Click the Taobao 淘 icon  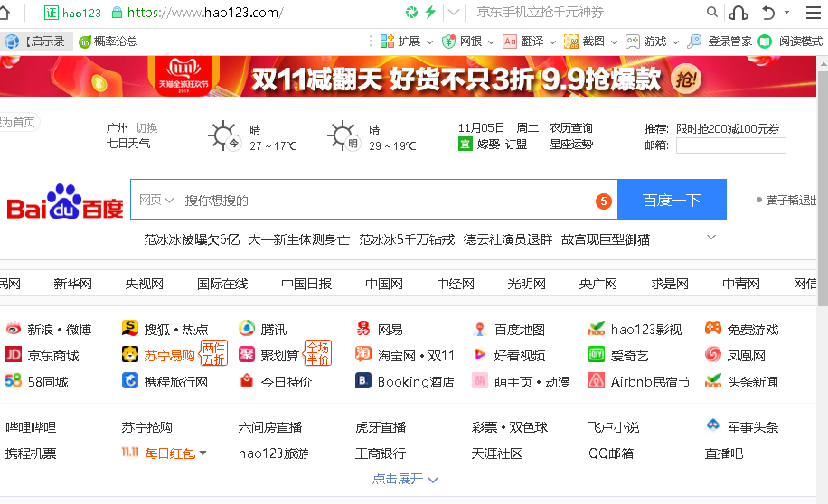coord(363,354)
